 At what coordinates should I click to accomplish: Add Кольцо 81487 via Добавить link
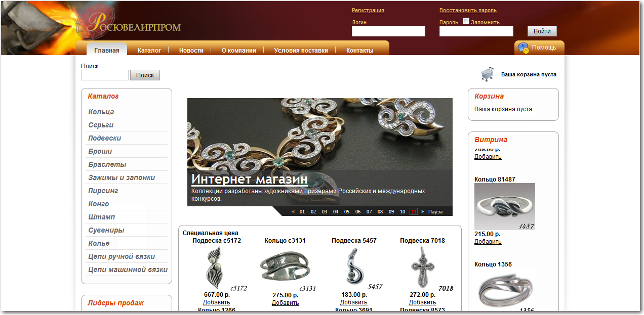pyautogui.click(x=488, y=242)
